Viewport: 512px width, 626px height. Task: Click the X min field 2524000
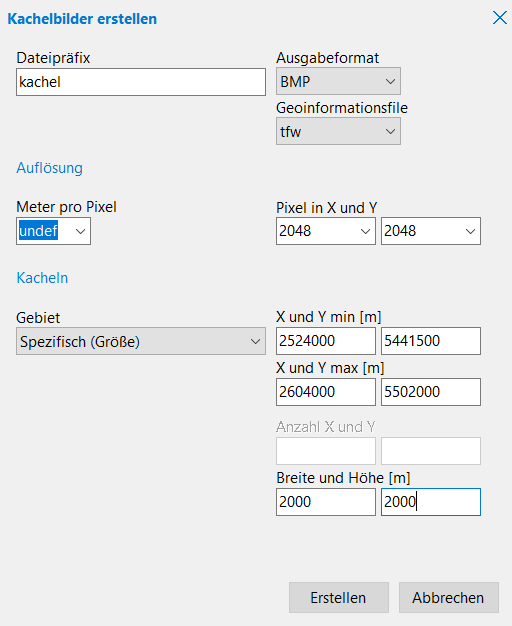pyautogui.click(x=326, y=341)
